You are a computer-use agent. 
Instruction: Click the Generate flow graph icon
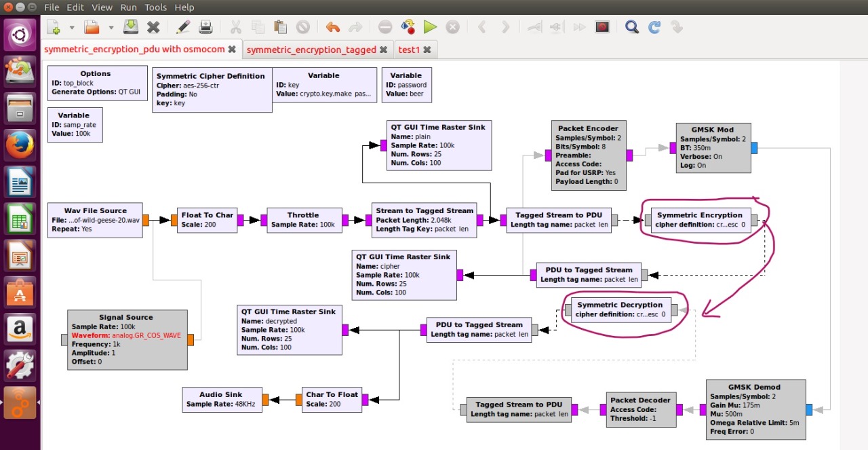click(408, 27)
